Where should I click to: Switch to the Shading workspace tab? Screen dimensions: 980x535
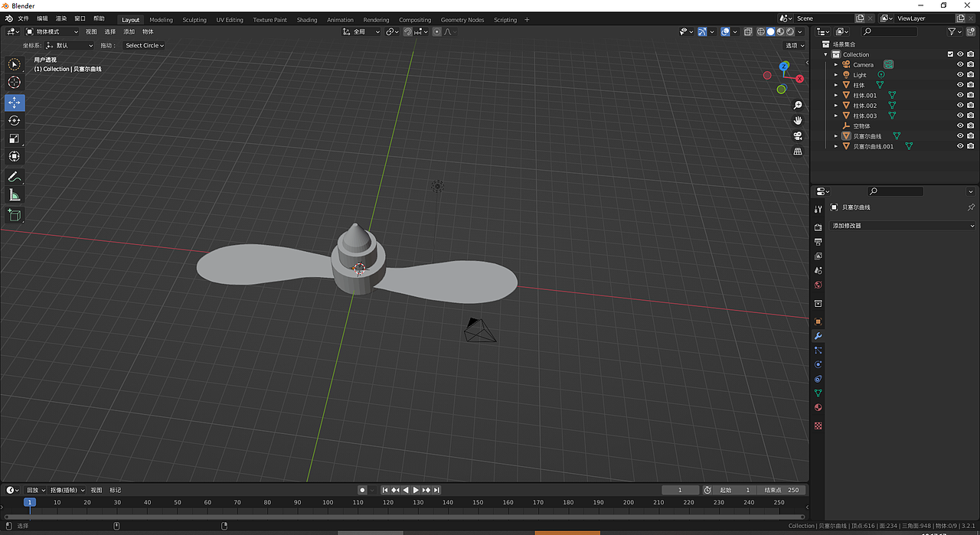point(307,20)
